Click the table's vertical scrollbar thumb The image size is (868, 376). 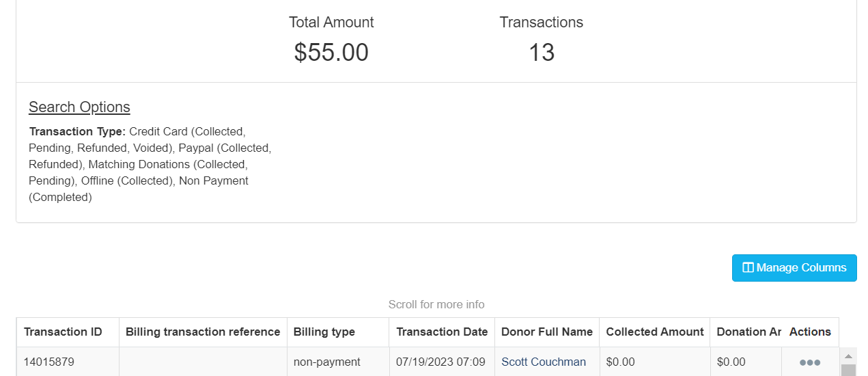[x=848, y=371]
